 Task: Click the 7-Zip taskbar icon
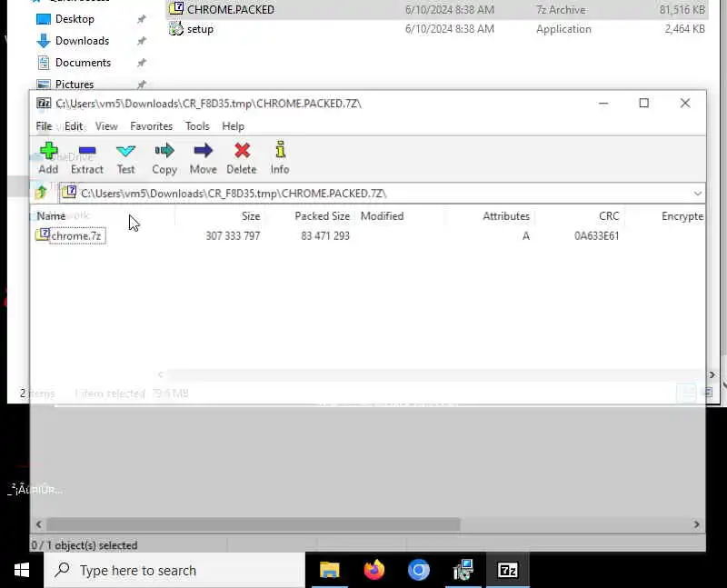pos(508,570)
